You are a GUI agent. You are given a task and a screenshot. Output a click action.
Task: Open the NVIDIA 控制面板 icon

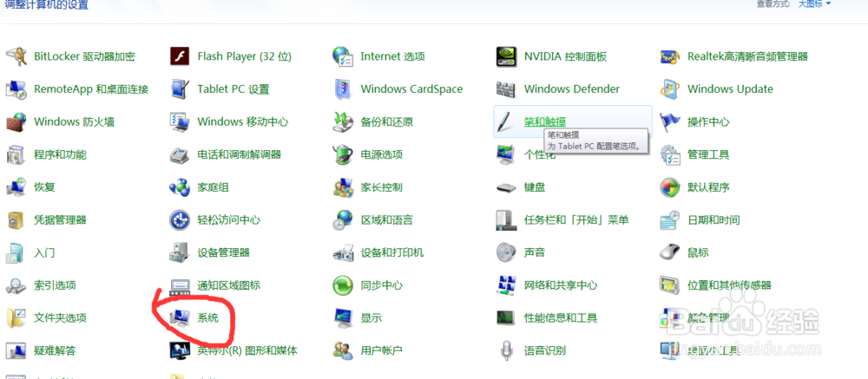pos(506,56)
